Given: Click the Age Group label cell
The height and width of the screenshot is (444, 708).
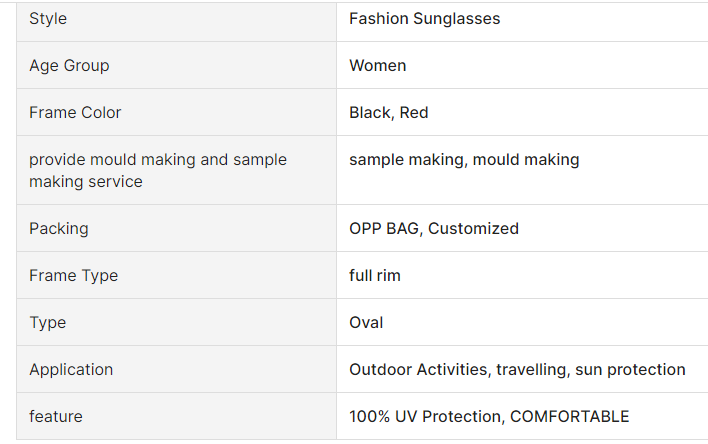Looking at the screenshot, I should (69, 66).
